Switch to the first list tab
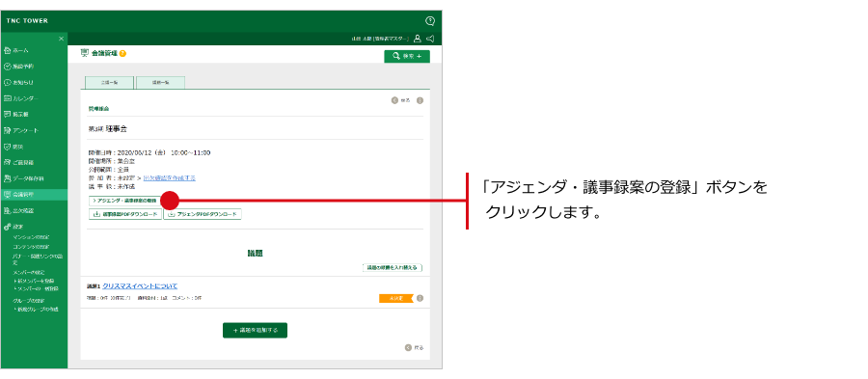Screen dimensions: 868x379 pos(109,82)
